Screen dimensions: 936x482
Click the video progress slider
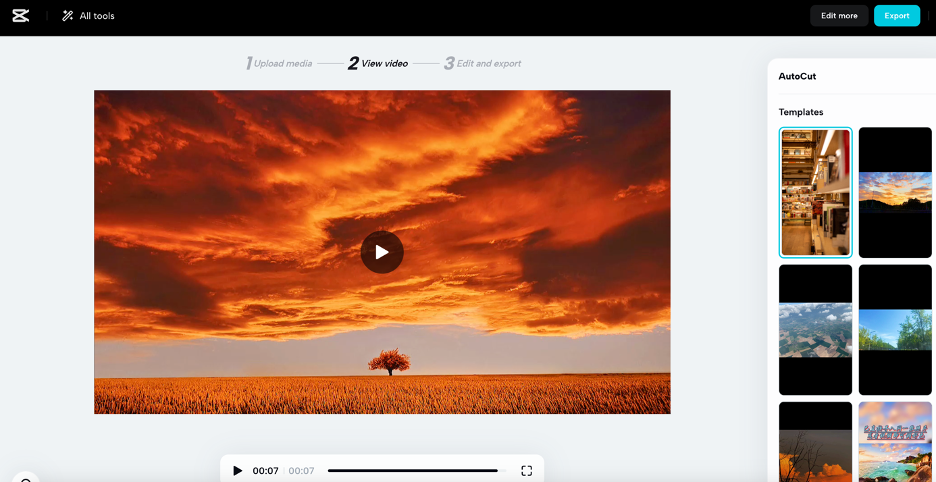coord(417,471)
